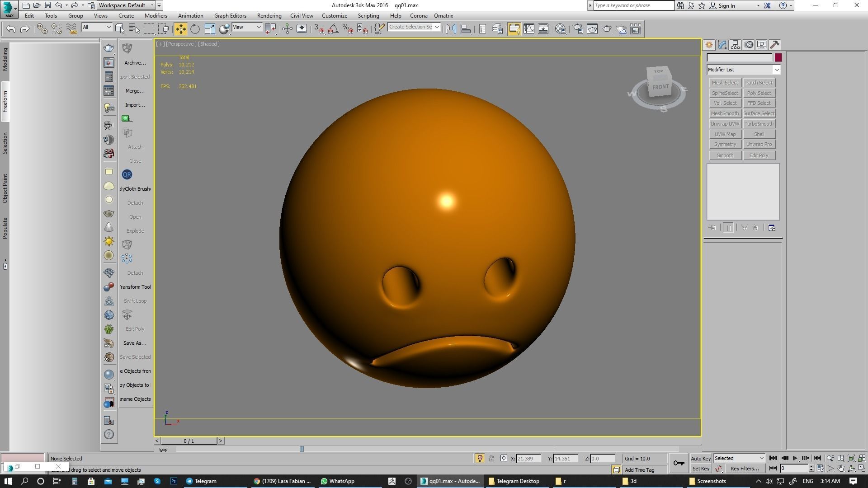Open the Help question mark dropdown
Screen dimensions: 868x488
(791, 5)
